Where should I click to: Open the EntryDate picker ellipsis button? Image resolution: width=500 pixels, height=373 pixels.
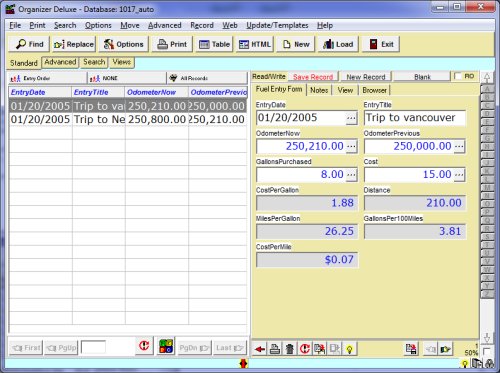pos(351,118)
